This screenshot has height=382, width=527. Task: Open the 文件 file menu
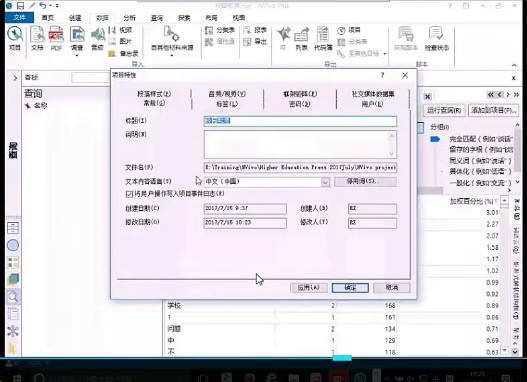19,17
